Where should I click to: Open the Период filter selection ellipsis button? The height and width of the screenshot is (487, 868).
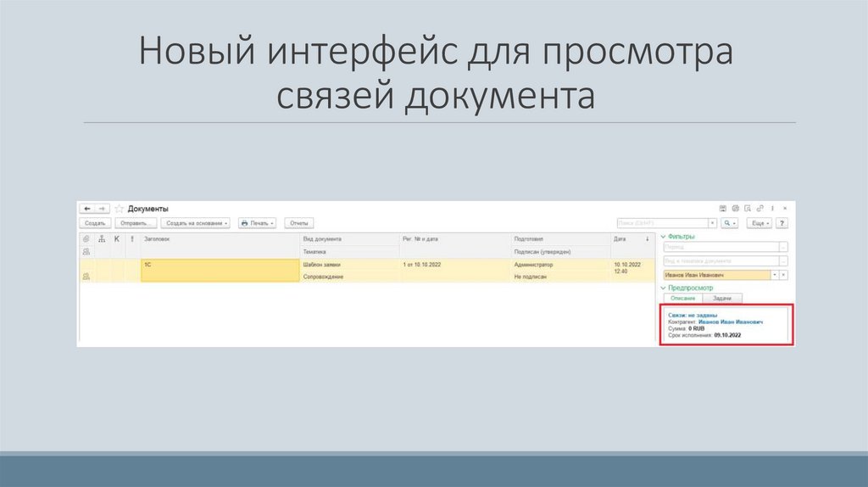pyautogui.click(x=783, y=247)
